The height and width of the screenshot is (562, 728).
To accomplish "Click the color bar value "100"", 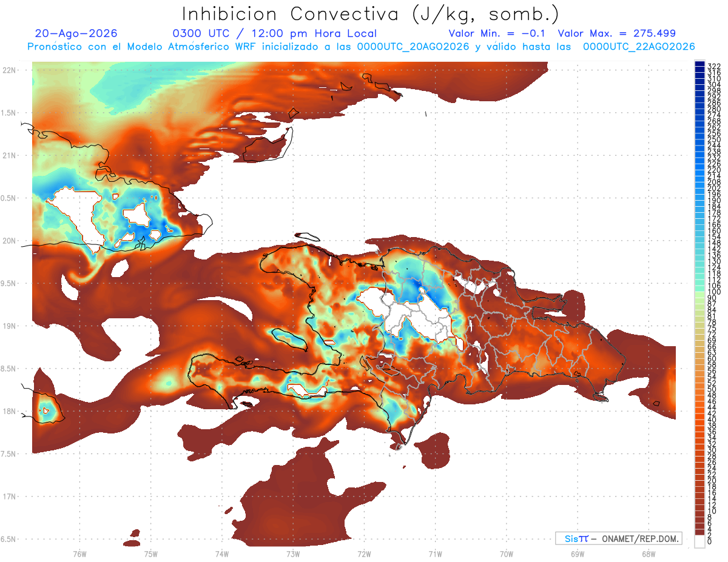I will (714, 292).
